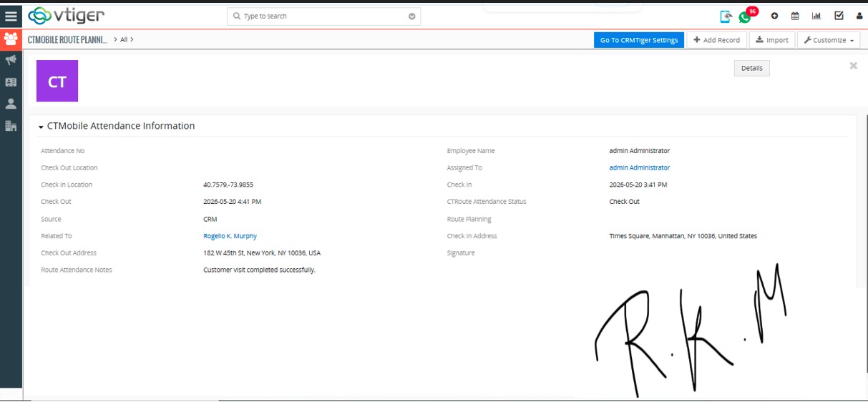The width and height of the screenshot is (868, 402).
Task: Open the tasks checkbox icon
Action: pyautogui.click(x=839, y=16)
